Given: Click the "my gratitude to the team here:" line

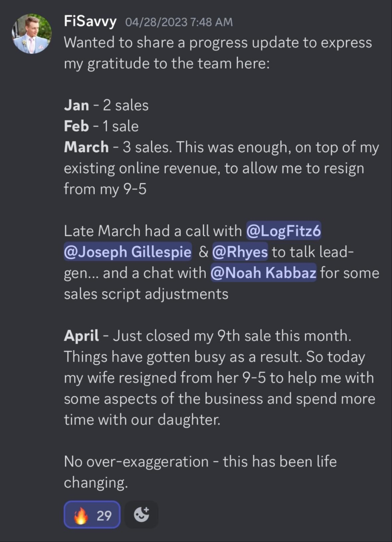Looking at the screenshot, I should 167,64.
